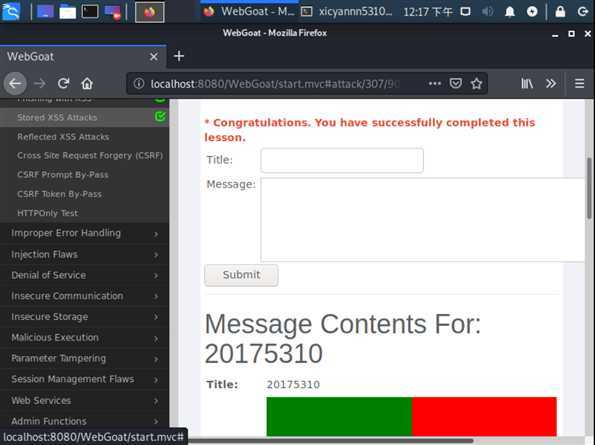Expand Improper Error Handling category
The image size is (595, 445).
point(84,233)
